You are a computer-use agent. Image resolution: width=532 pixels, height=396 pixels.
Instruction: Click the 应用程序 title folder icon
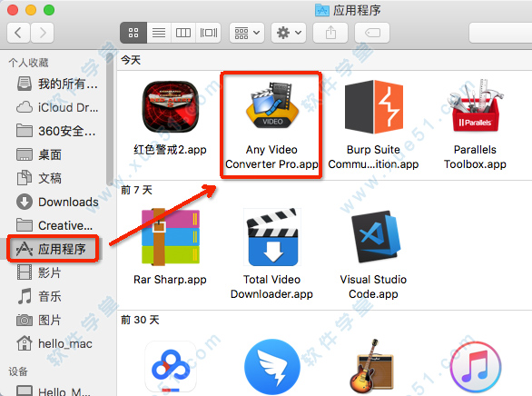tap(322, 10)
